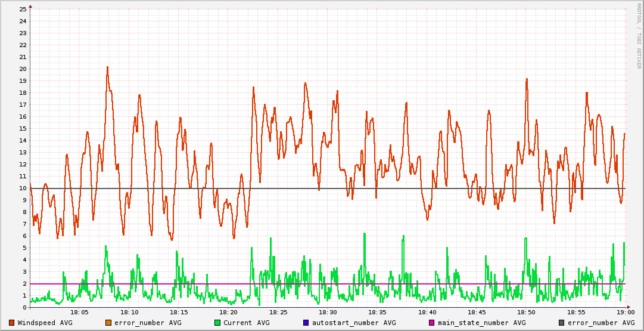Viewport: 644px width, 331px height.
Task: Click the y-axis value 0 label
Action: coord(24,308)
